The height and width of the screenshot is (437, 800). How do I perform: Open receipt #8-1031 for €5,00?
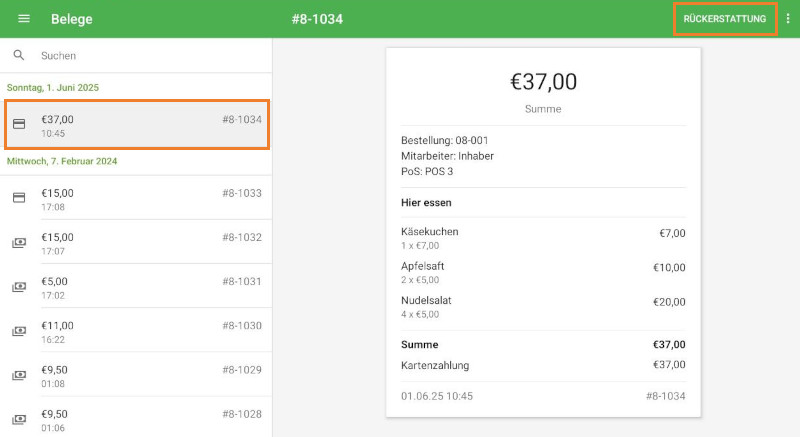point(137,287)
